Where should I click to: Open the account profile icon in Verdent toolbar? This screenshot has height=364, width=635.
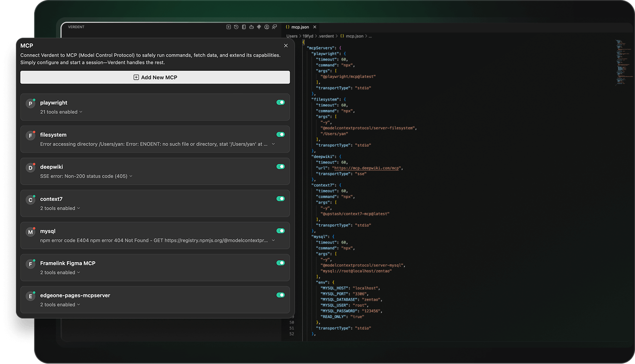pyautogui.click(x=266, y=27)
